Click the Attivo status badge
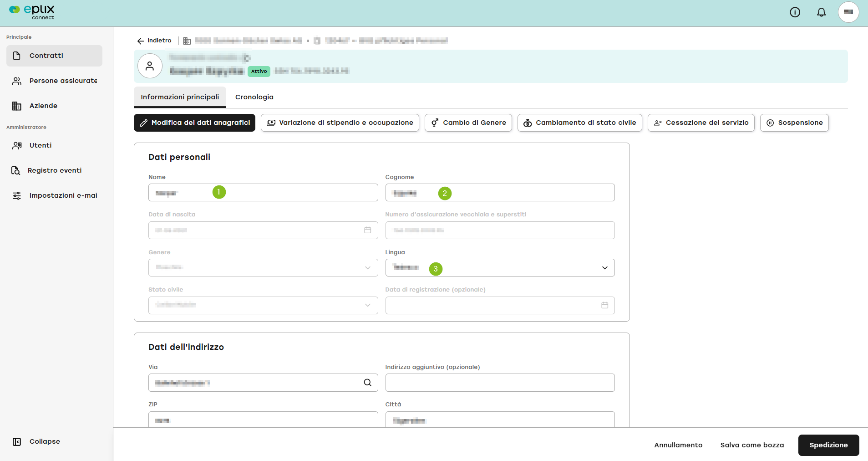 (259, 71)
